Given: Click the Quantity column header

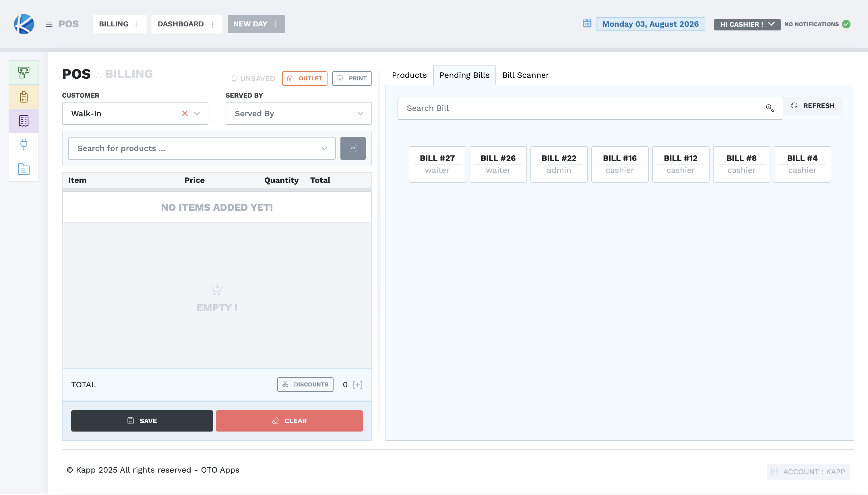Looking at the screenshot, I should 281,181.
